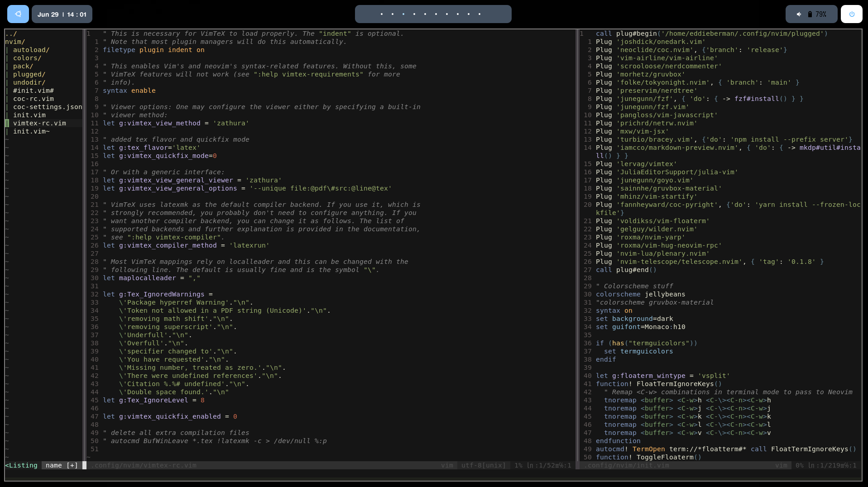Click Plug 'nvim-telescope/telescope.nvim' line
The image size is (868, 487).
tap(710, 262)
